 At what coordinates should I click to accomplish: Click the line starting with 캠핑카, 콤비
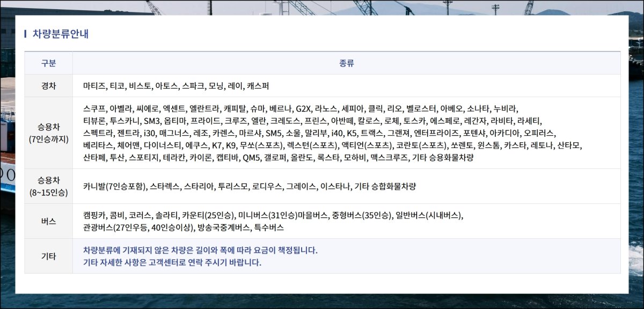point(273,215)
